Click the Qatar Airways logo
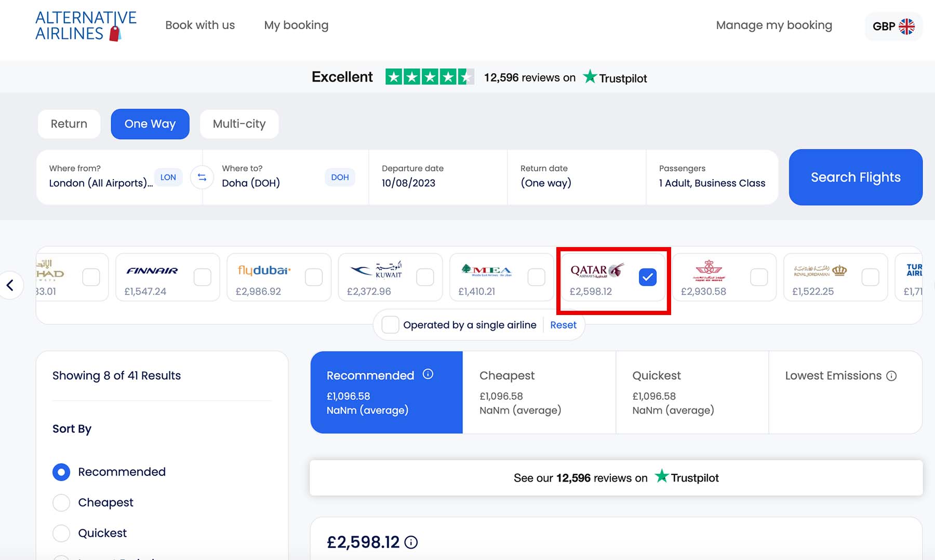The image size is (935, 560). coord(597,270)
